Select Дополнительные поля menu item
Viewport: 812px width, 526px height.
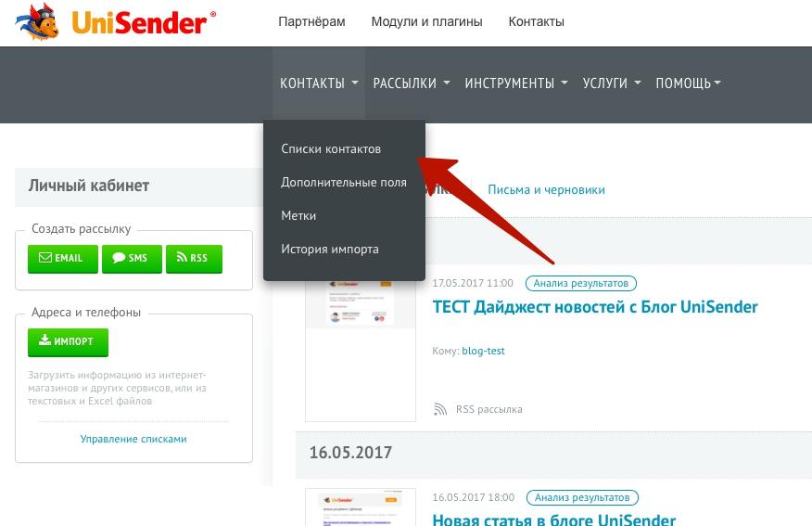click(344, 183)
